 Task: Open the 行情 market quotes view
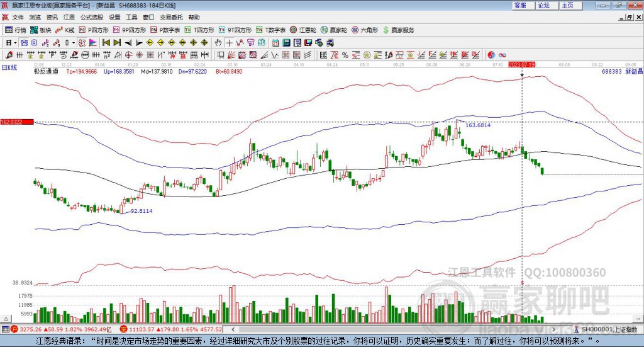coord(16,30)
